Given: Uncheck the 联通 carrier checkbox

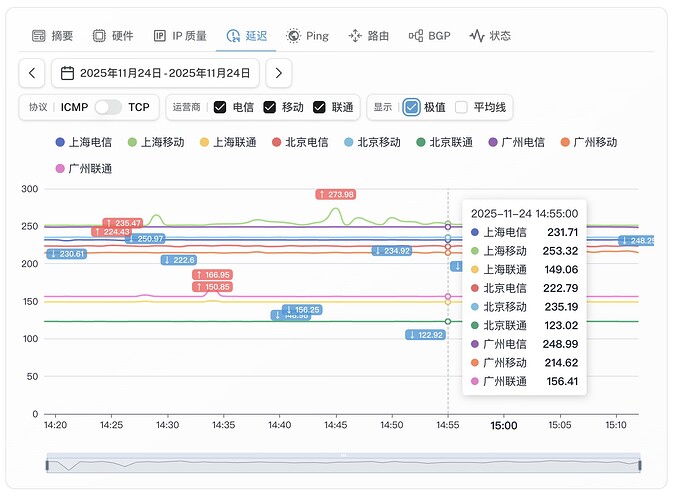Looking at the screenshot, I should 319,107.
